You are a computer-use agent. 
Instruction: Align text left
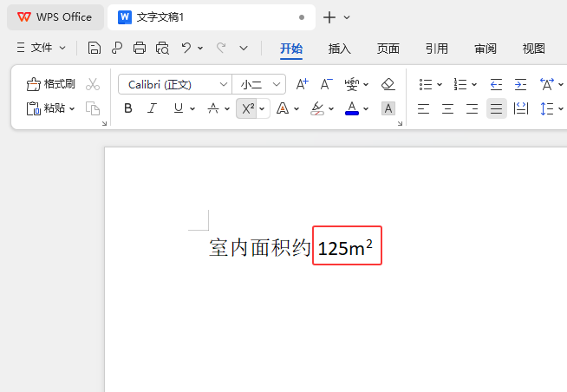(423, 108)
